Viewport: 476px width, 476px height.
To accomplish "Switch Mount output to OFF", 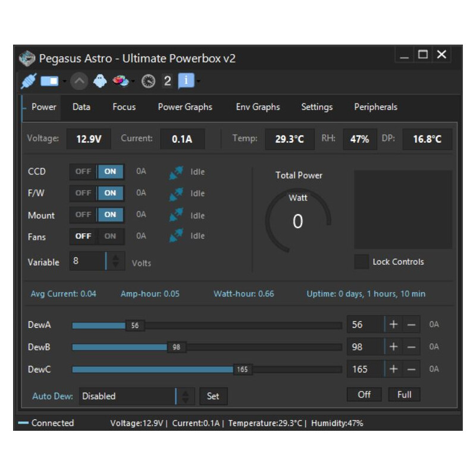I will [x=83, y=215].
